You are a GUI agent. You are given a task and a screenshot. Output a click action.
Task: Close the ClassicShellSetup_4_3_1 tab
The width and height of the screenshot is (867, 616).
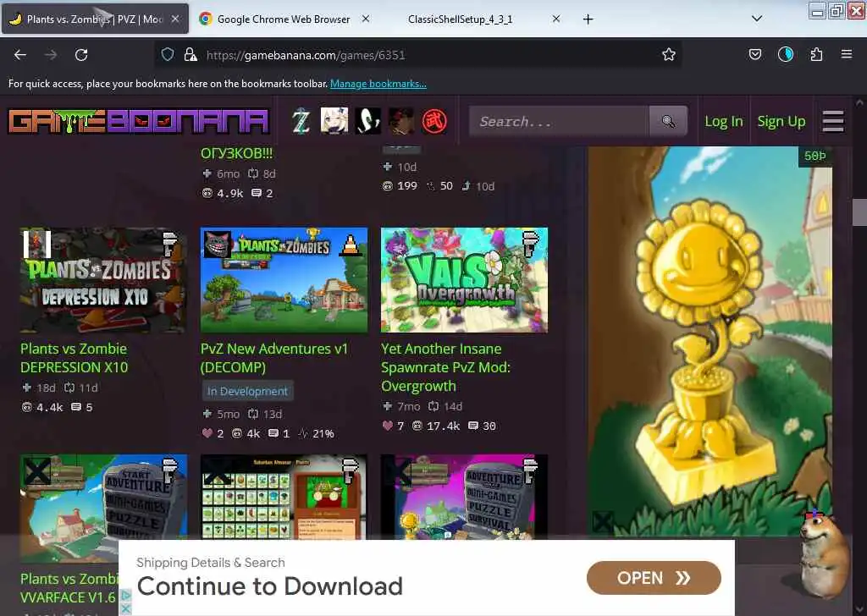(x=556, y=19)
